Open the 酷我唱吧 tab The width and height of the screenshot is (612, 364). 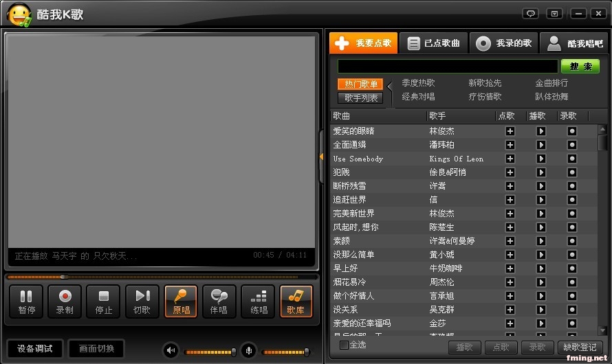[x=574, y=43]
